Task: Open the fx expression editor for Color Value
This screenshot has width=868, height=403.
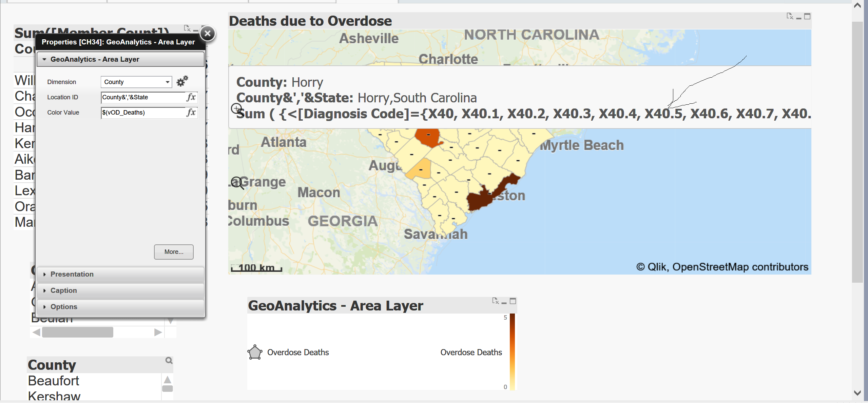Action: click(x=192, y=112)
